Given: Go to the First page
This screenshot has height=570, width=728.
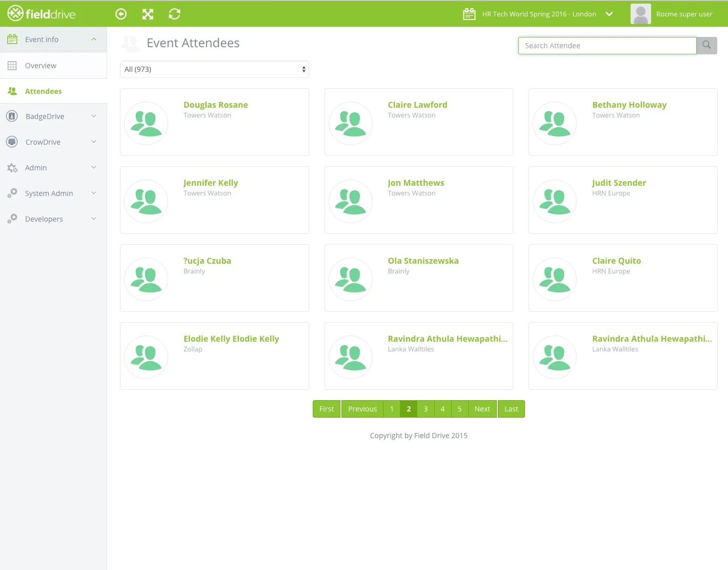Looking at the screenshot, I should tap(327, 409).
